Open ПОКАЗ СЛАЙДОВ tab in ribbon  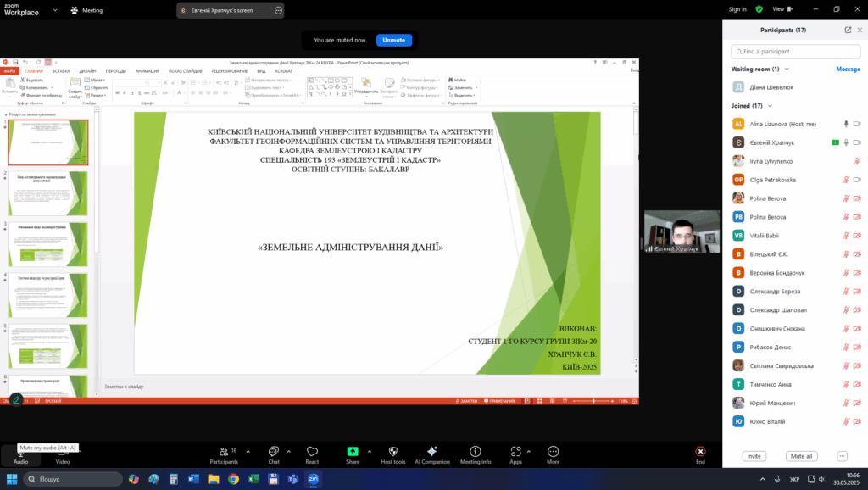point(185,71)
